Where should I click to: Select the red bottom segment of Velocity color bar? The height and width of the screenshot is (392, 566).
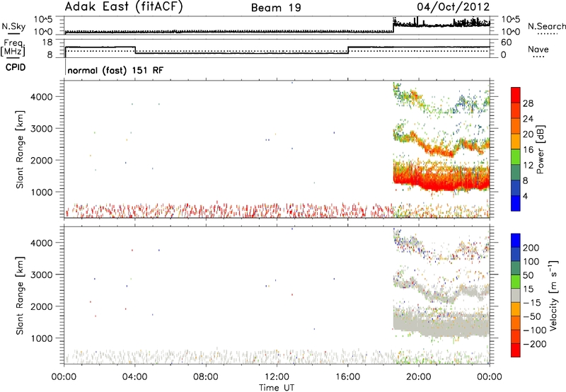(516, 350)
